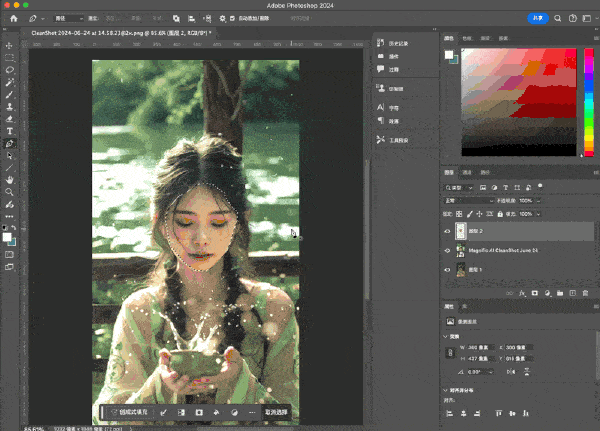Click the foreground color swatch in toolbar
Viewport: 600px width, 431px height.
pyautogui.click(x=7, y=237)
